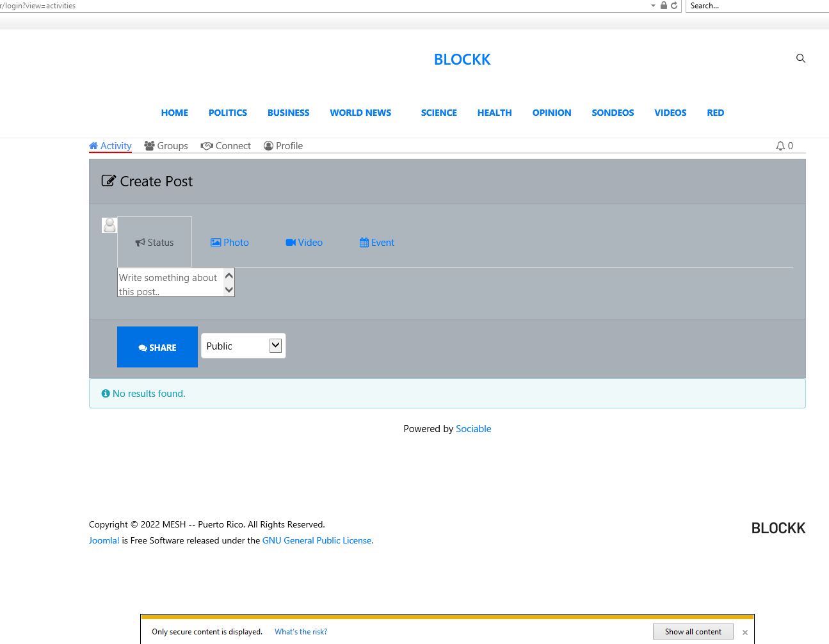Switch to the Event post tab
This screenshot has width=829, height=644.
click(x=377, y=243)
